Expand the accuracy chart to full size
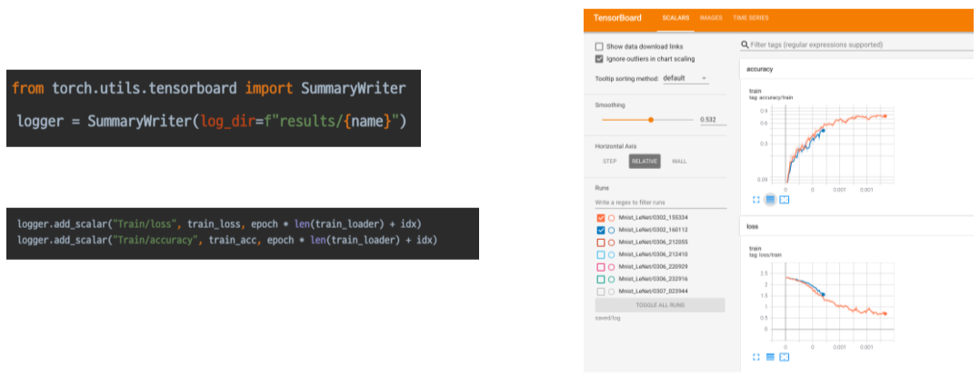 [756, 199]
